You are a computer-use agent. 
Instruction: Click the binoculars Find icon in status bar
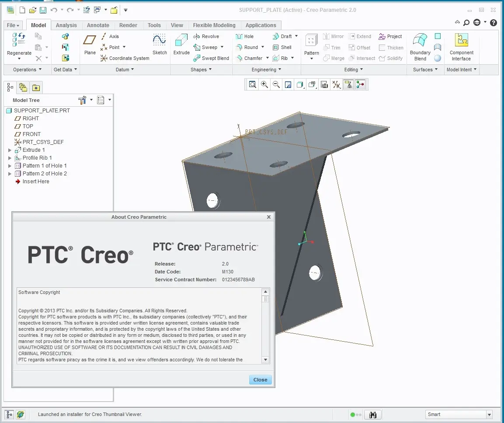(x=372, y=415)
